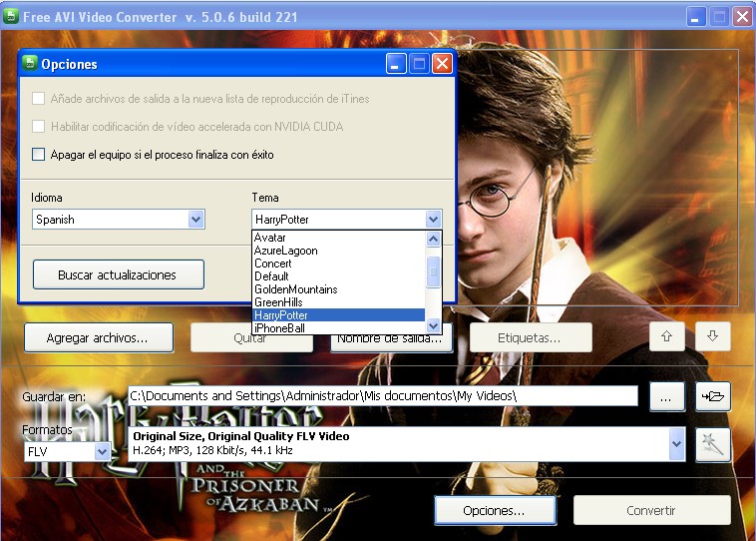Select Avatar theme from list
The height and width of the screenshot is (541, 756).
pos(338,238)
